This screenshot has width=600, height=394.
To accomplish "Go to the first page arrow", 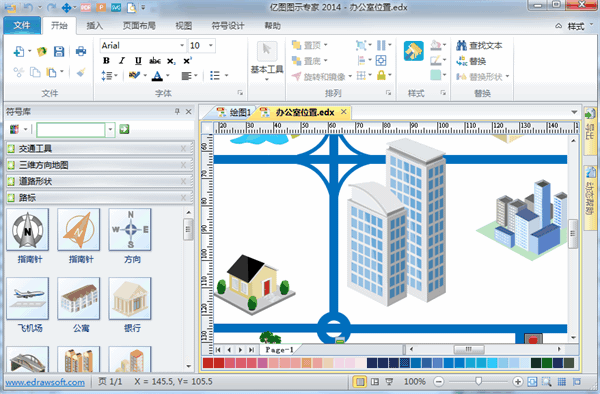I will (218, 350).
